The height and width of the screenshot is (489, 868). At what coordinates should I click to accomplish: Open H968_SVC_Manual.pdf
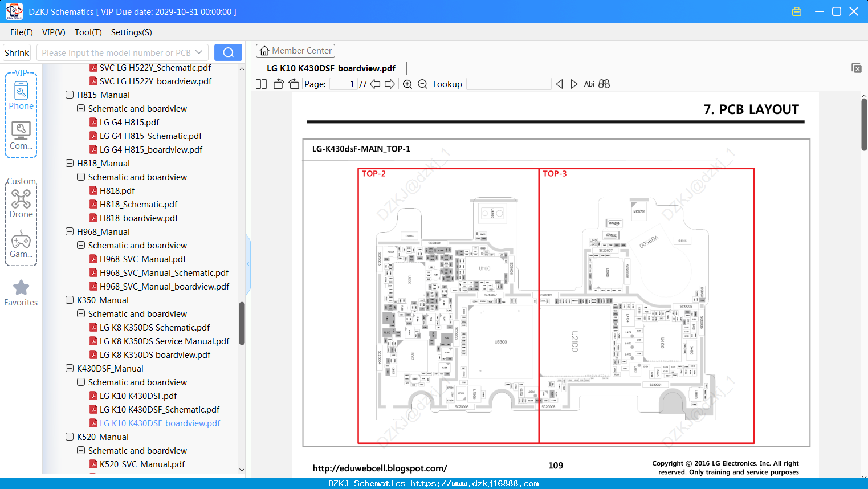pos(142,259)
